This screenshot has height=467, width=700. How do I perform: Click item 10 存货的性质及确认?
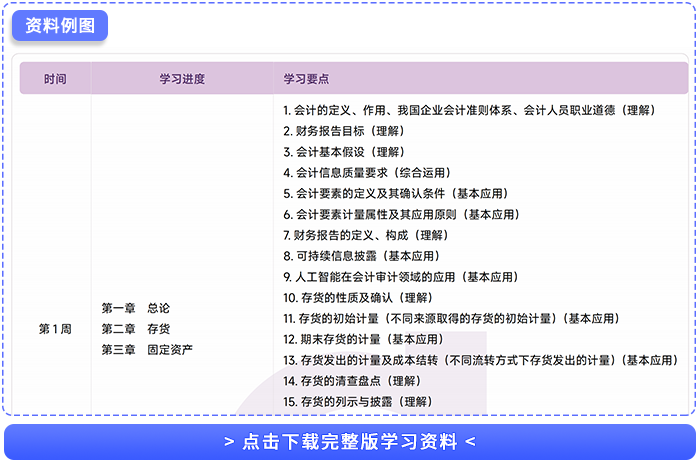coord(358,298)
